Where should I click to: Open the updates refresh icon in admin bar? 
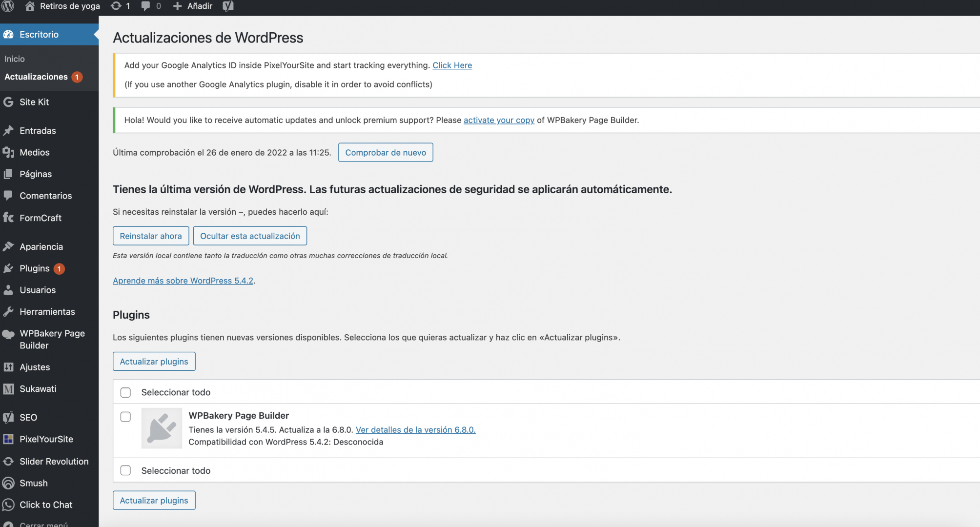coord(116,6)
